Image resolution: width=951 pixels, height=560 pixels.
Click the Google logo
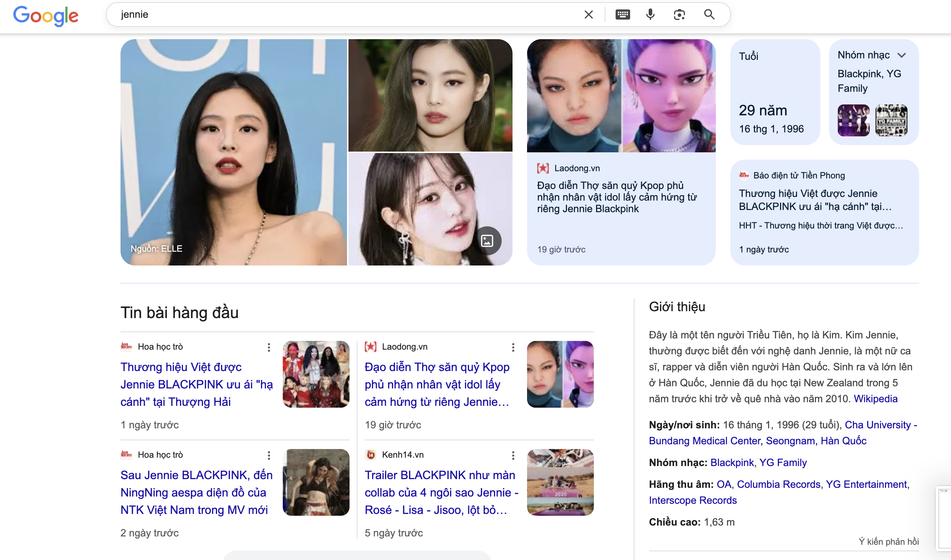coord(46,16)
